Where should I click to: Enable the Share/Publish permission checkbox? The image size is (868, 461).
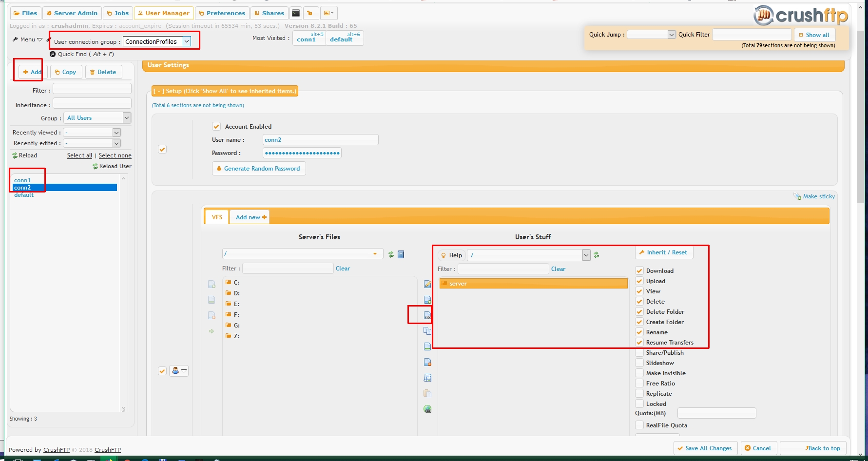click(x=639, y=353)
